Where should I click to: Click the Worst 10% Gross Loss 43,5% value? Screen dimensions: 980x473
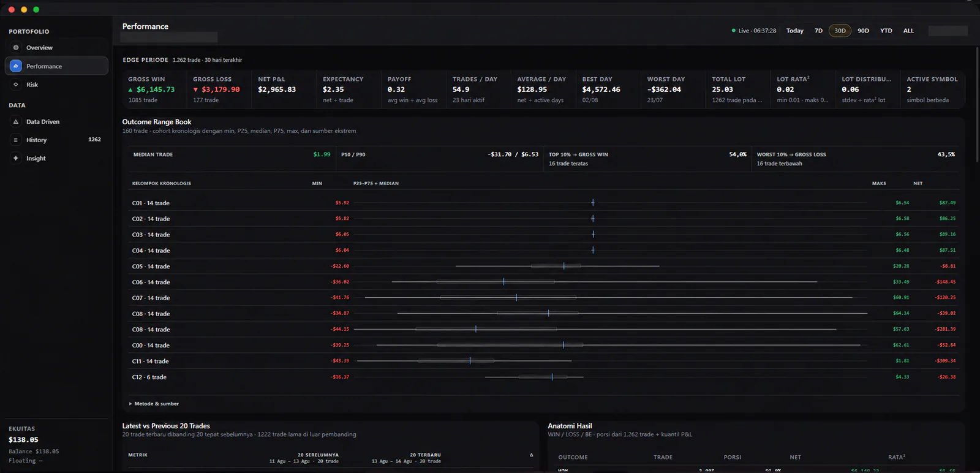click(946, 154)
